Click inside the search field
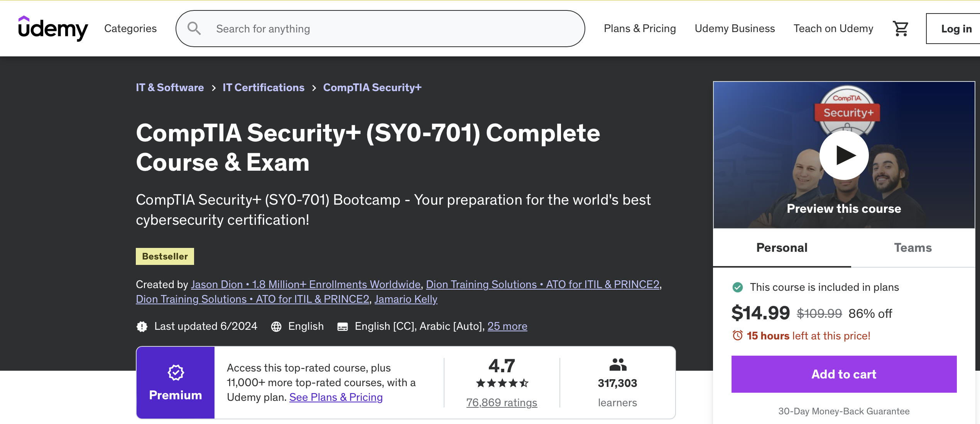Screen dimensions: 980x424 [x=347, y=28]
